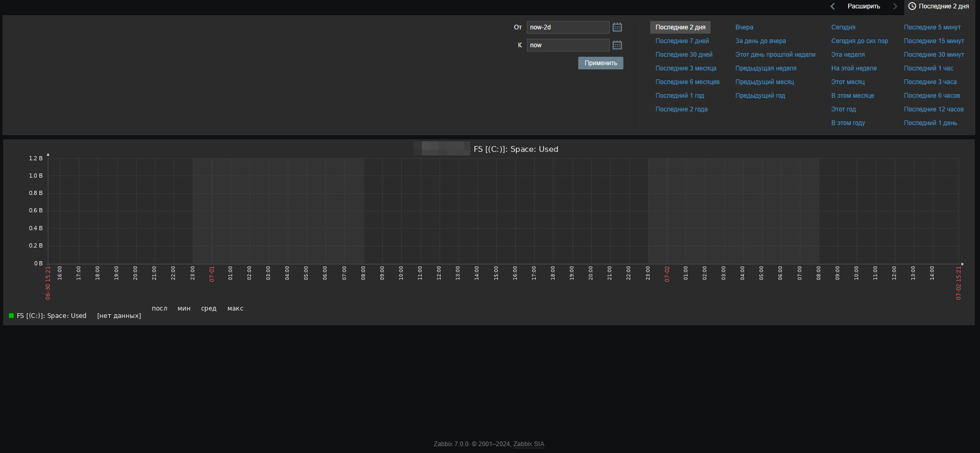980x453 pixels.
Task: Choose the Последний 1 час preset
Action: (x=928, y=68)
